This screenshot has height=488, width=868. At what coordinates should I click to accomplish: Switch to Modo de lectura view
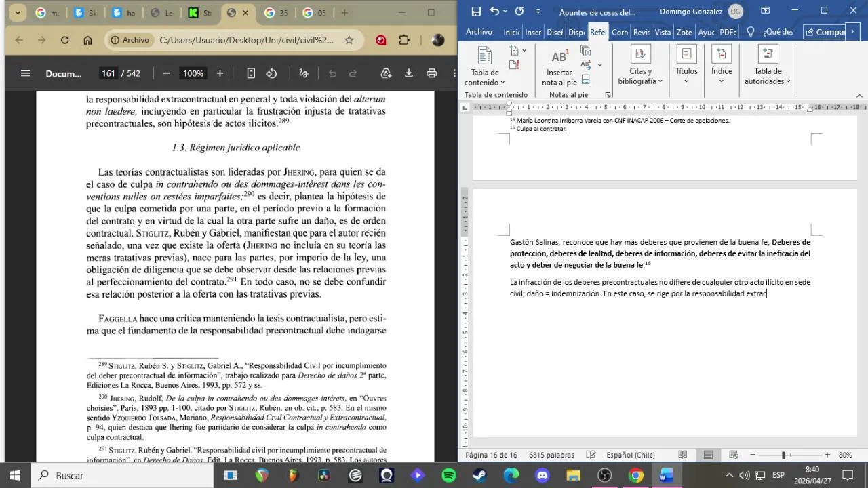683,455
